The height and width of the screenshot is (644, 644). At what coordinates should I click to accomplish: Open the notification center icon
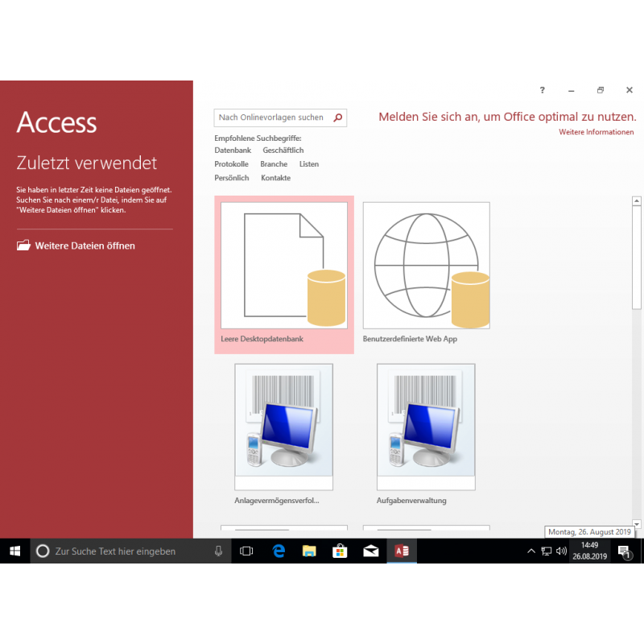pyautogui.click(x=624, y=551)
